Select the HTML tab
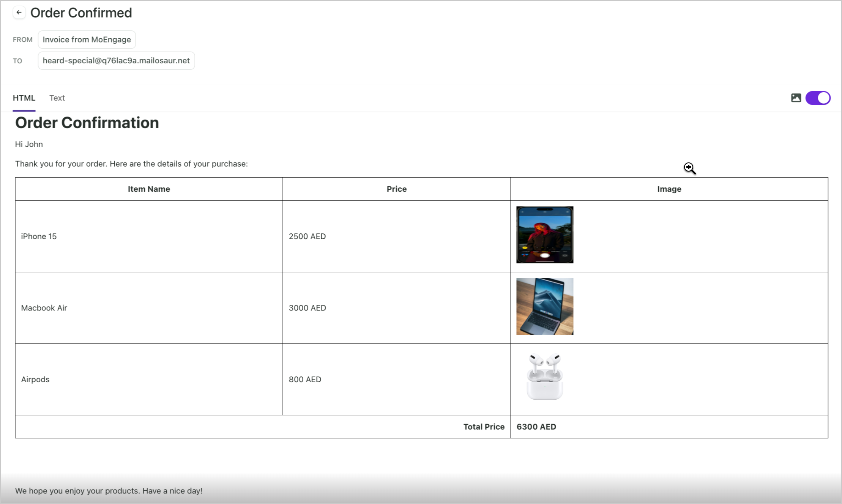The width and height of the screenshot is (842, 504). (24, 98)
